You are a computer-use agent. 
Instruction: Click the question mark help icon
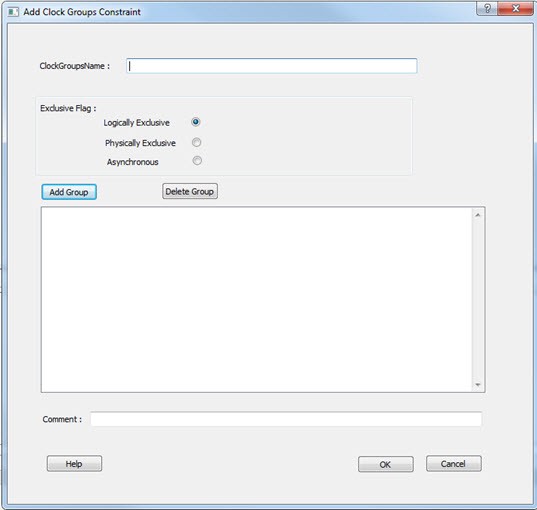tap(487, 8)
